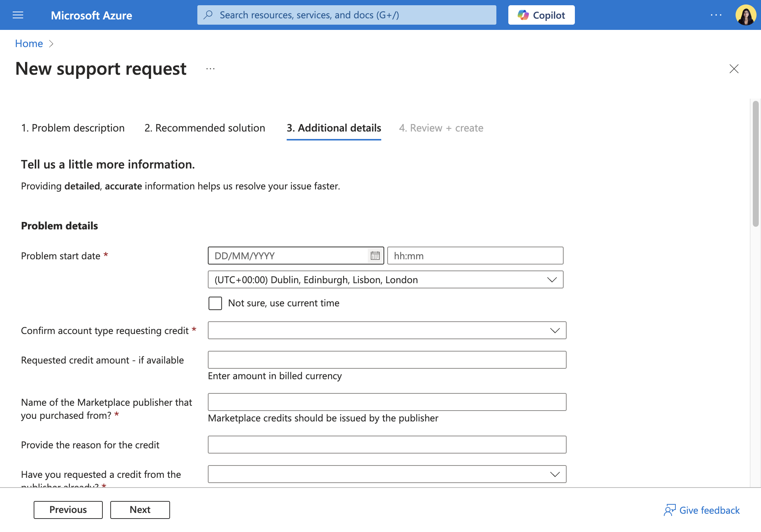The width and height of the screenshot is (761, 532).
Task: Click the Home breadcrumb chevron
Action: tap(51, 44)
